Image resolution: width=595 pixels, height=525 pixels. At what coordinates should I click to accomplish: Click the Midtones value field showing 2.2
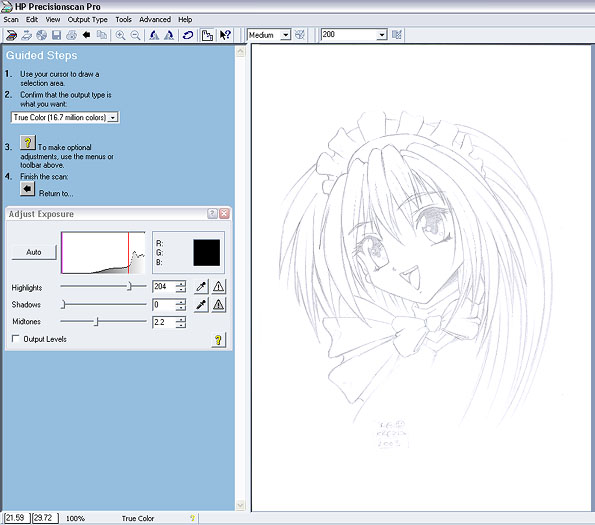164,322
